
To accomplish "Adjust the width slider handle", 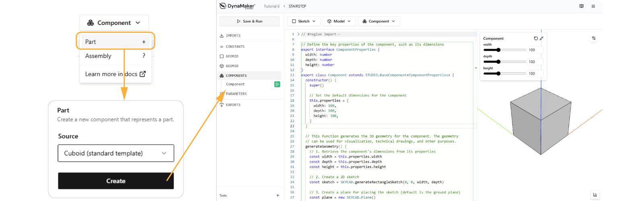I will [498, 50].
